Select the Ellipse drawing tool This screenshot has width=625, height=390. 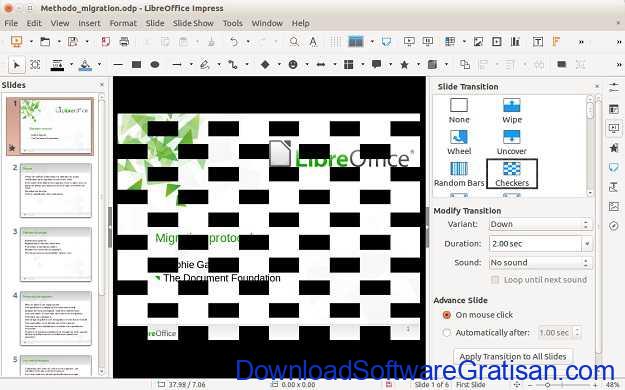155,64
